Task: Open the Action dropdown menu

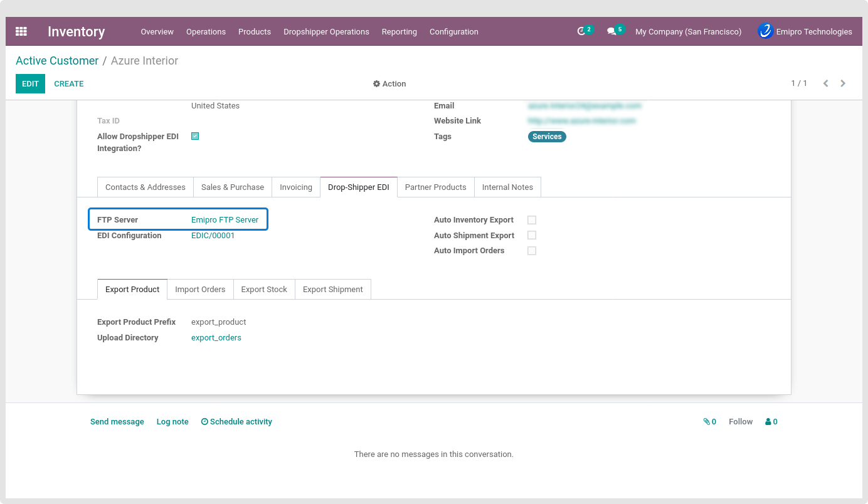Action: (x=389, y=84)
